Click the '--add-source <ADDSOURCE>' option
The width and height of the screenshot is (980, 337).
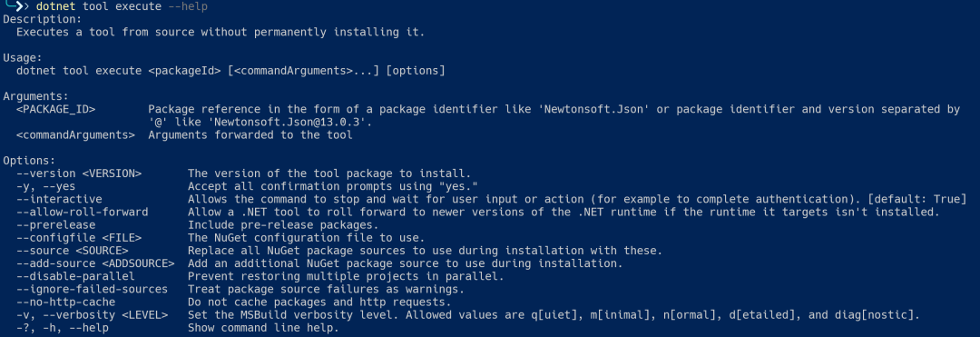click(95, 263)
